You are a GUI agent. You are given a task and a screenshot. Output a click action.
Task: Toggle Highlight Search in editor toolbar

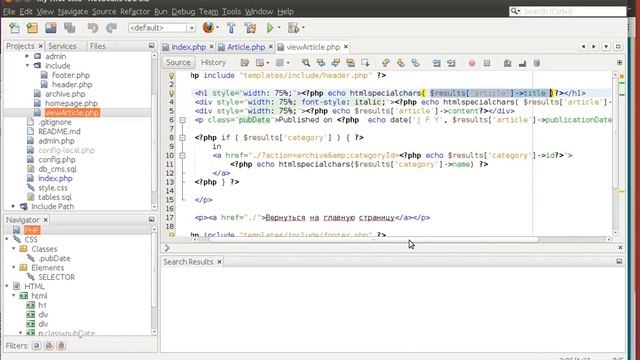(x=350, y=63)
